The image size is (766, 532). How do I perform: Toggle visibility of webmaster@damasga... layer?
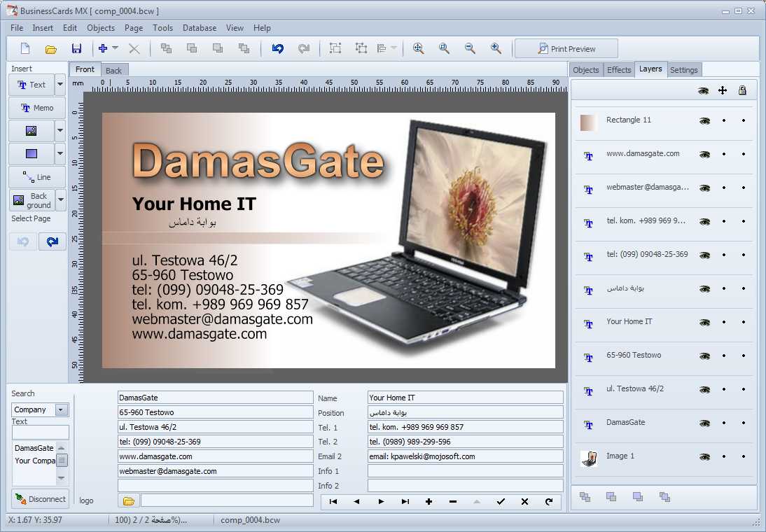coord(704,188)
